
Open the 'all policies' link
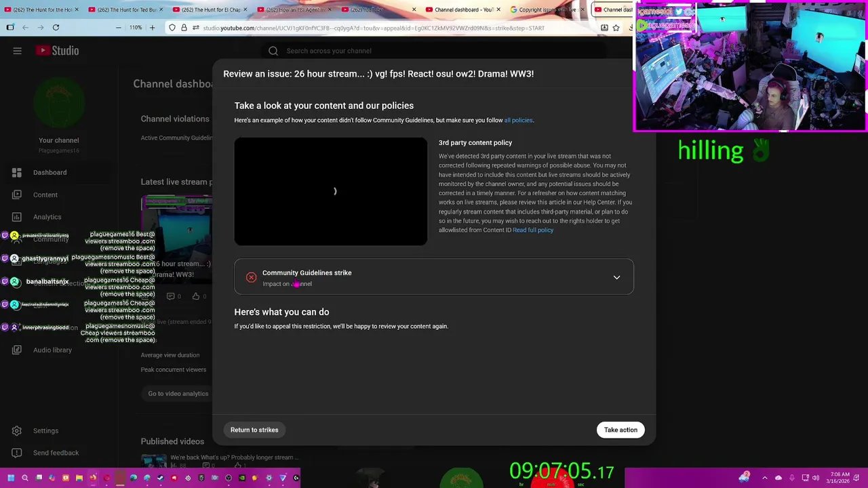coord(518,121)
